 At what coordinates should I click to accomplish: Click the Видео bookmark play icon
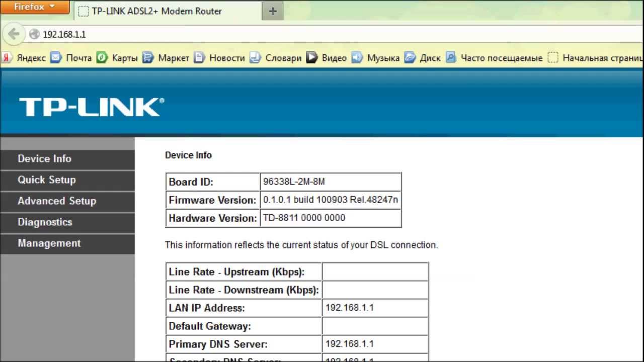click(312, 58)
